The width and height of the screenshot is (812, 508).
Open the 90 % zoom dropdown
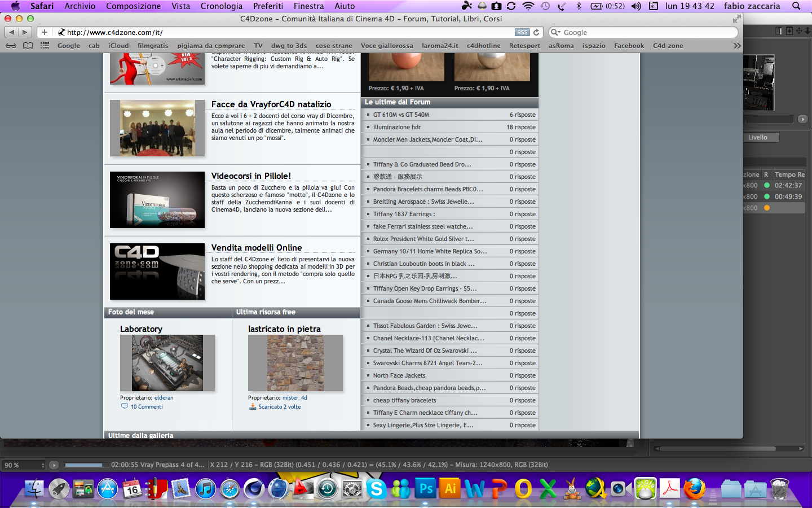(24, 465)
